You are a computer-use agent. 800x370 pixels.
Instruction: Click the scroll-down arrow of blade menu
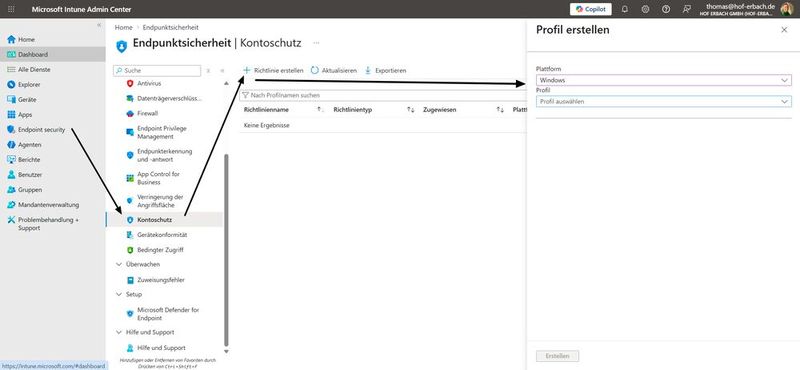point(227,351)
